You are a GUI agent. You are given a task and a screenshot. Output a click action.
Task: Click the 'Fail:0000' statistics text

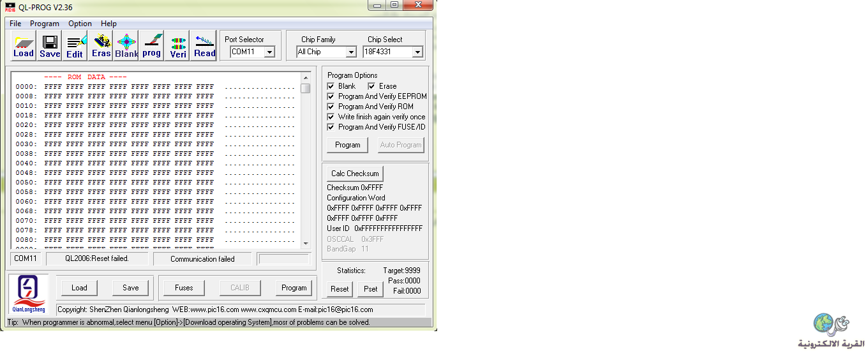407,291
